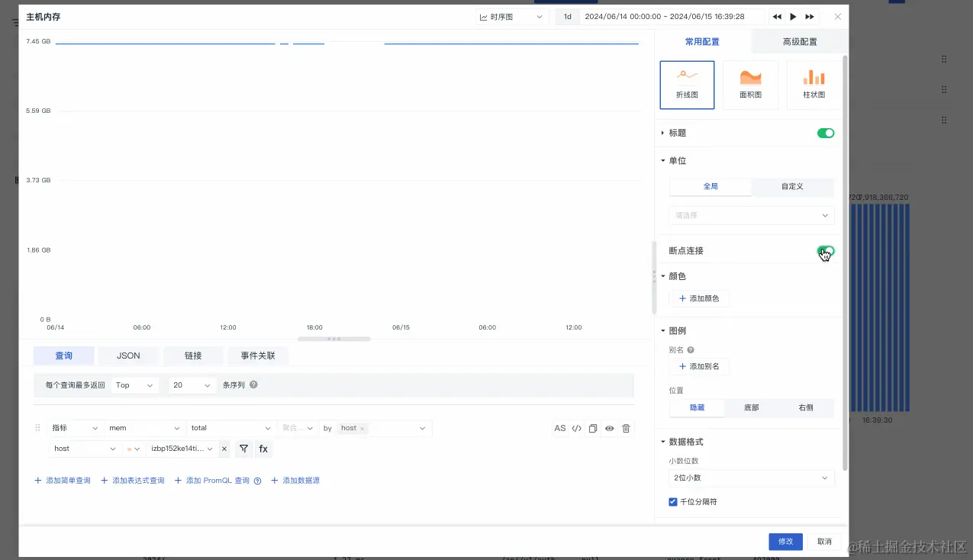The height and width of the screenshot is (560, 973).
Task: Open the 2位小数 decimal places dropdown
Action: tap(752, 478)
